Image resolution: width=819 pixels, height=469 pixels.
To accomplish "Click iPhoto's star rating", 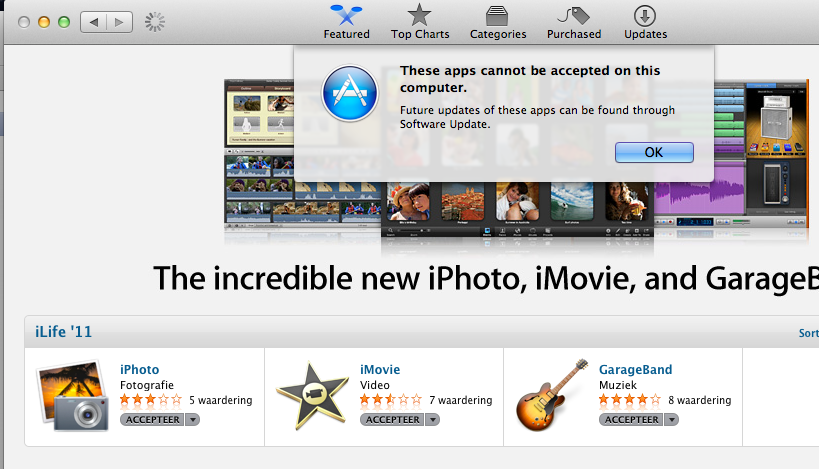I will tap(150, 400).
